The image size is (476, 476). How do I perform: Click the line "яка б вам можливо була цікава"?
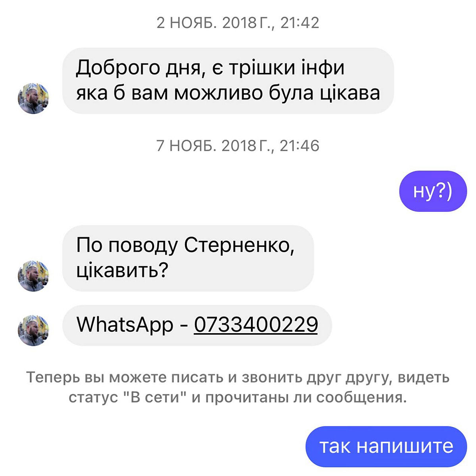[x=228, y=93]
